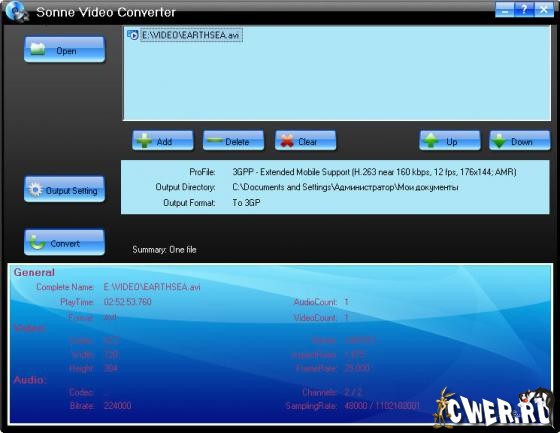Click the green Up arrow icon
Viewport: 560px width, 433px height.
[431, 141]
